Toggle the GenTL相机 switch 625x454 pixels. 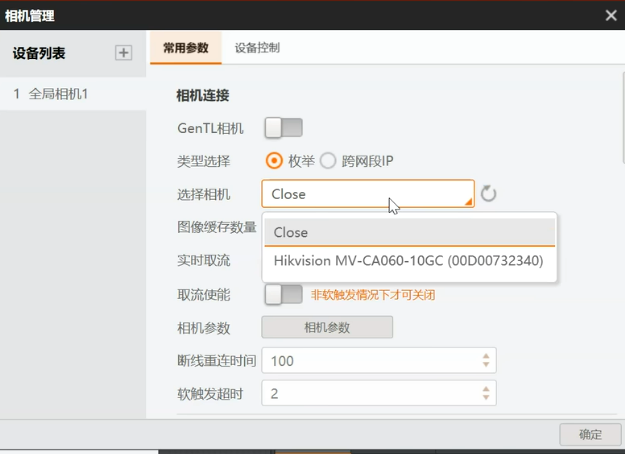(x=283, y=128)
